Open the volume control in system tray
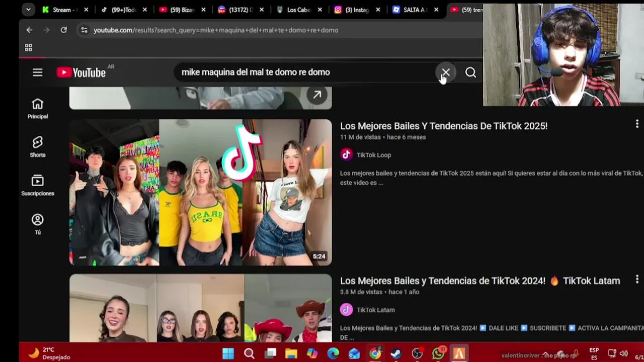 [624, 353]
